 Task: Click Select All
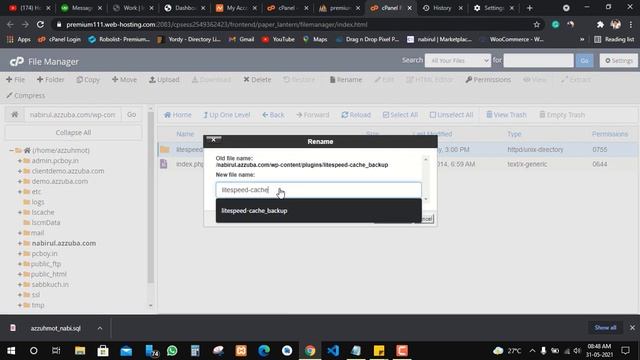point(400,115)
